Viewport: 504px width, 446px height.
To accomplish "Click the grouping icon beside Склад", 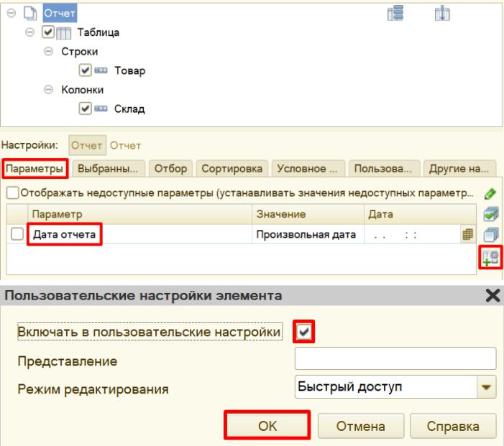I will [101, 108].
